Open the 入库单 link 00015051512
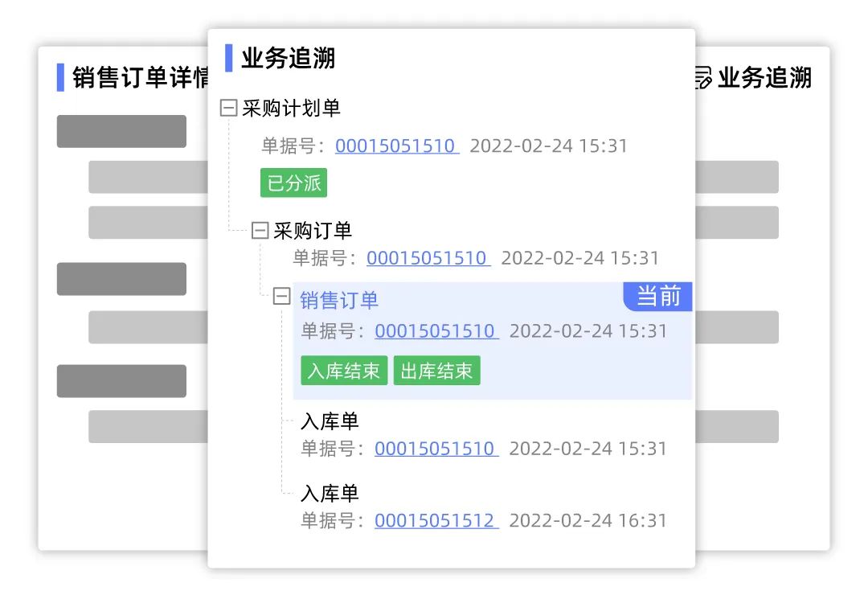 tap(436, 520)
